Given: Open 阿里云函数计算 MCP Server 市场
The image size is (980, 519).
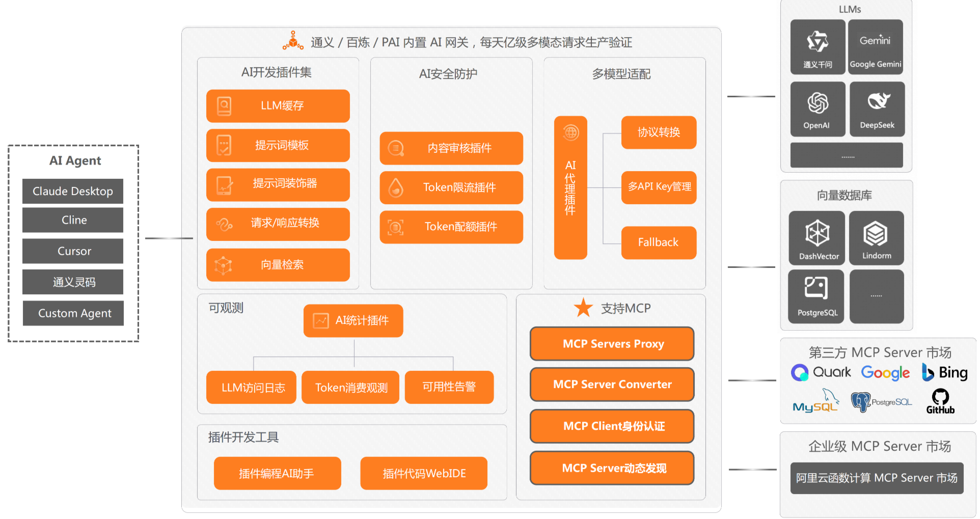Looking at the screenshot, I should 877,478.
